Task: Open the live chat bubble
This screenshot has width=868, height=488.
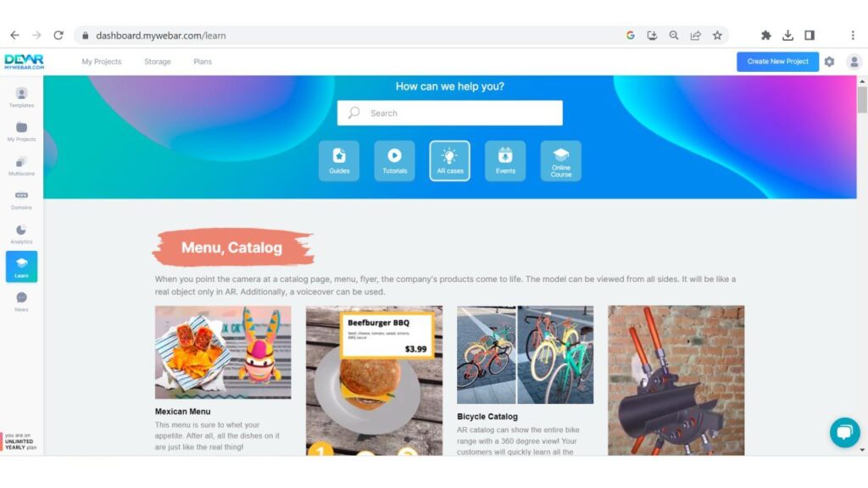Action: [x=845, y=432]
